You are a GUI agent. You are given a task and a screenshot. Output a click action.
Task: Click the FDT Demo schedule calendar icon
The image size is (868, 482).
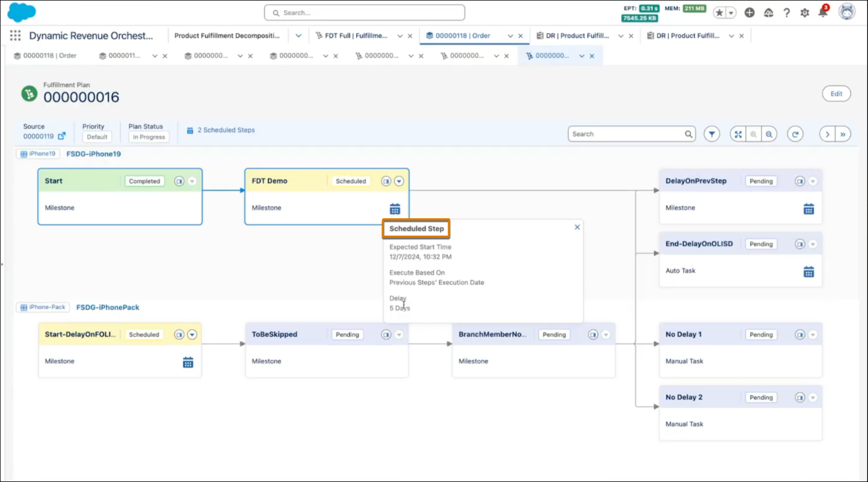(395, 209)
